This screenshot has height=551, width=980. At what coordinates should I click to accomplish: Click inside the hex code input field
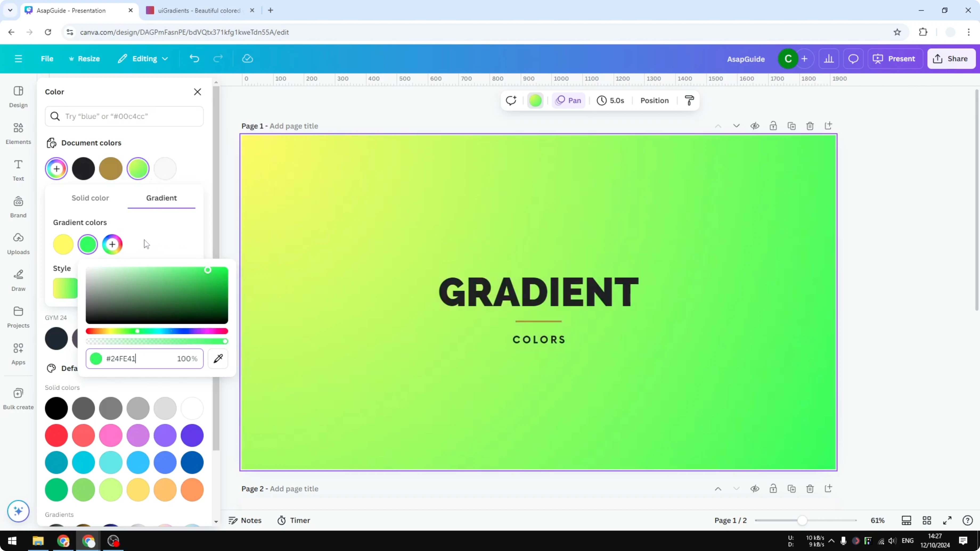click(145, 358)
